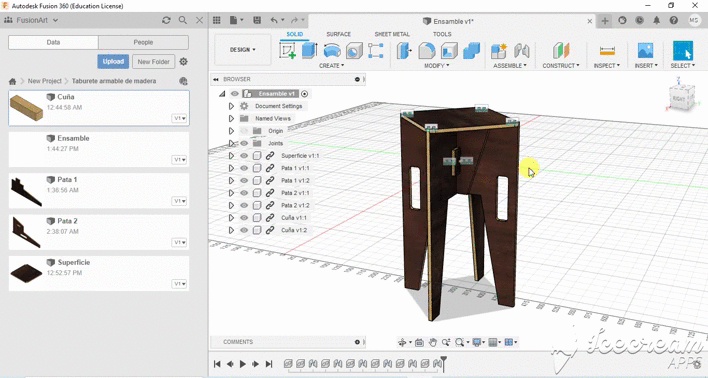
Task: Go to home in data panel breadcrumb
Action: tap(13, 81)
